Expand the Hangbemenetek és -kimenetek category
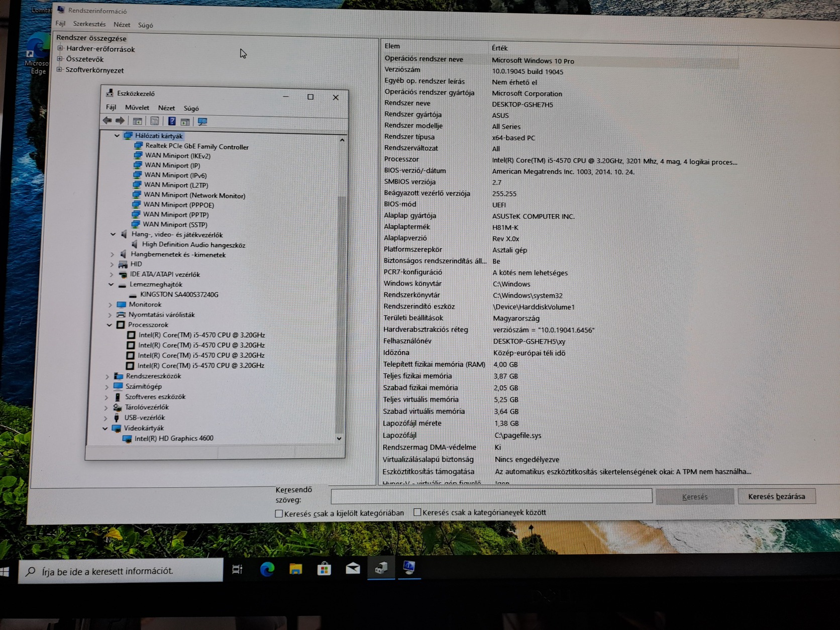This screenshot has width=840, height=630. tap(112, 254)
